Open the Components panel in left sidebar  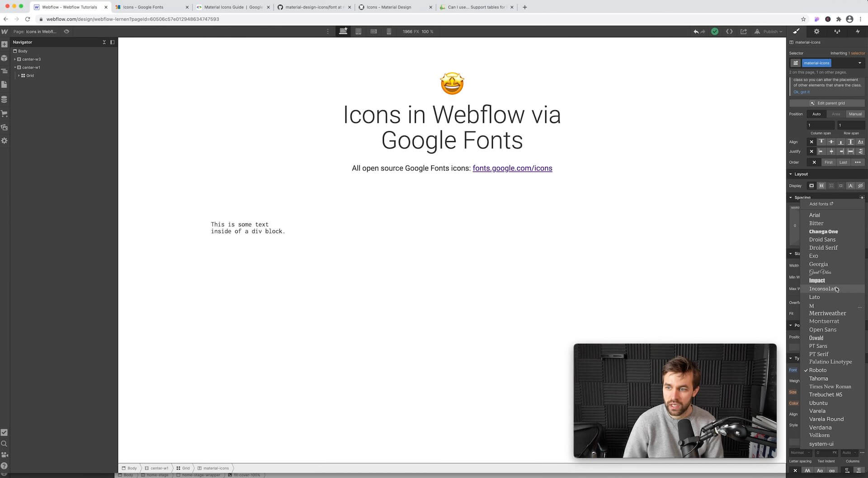coord(5,58)
